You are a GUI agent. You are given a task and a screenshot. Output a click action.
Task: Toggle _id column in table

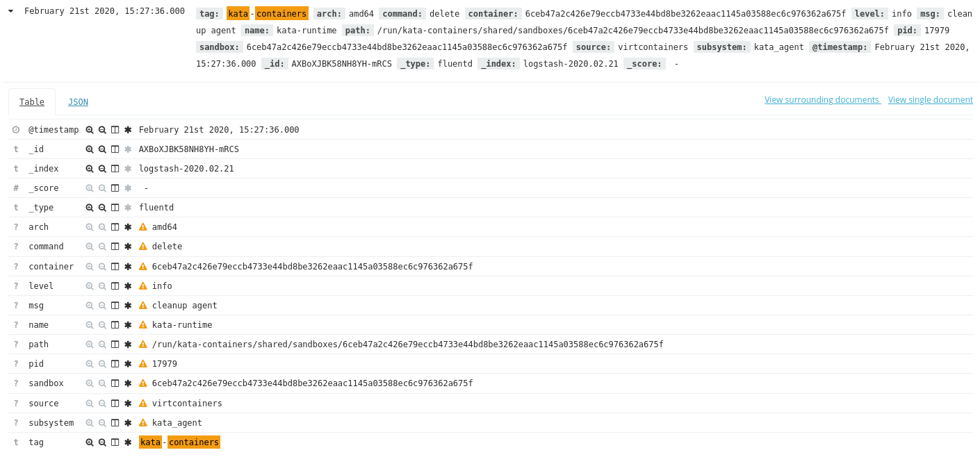point(115,149)
